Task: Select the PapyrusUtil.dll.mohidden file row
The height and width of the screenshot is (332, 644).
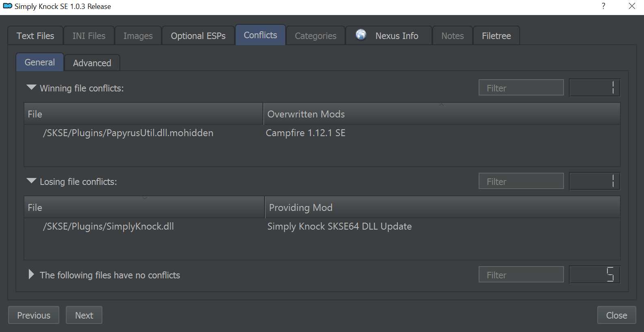Action: click(x=322, y=133)
